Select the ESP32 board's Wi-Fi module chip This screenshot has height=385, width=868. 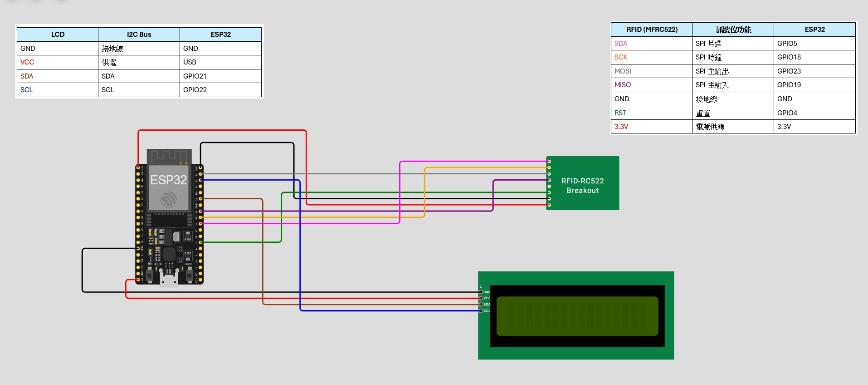click(169, 188)
